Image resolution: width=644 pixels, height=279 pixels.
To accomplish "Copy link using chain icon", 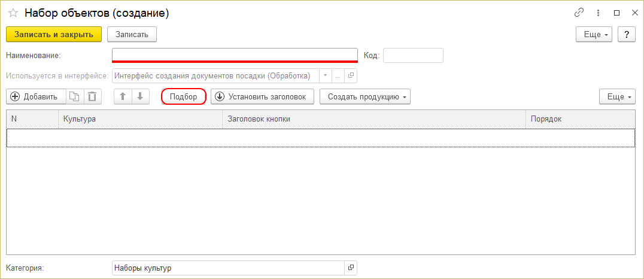I will coord(579,13).
